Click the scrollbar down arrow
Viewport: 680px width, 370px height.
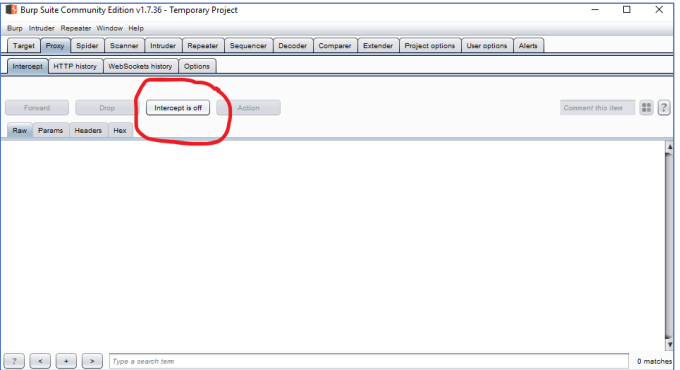pyautogui.click(x=670, y=344)
